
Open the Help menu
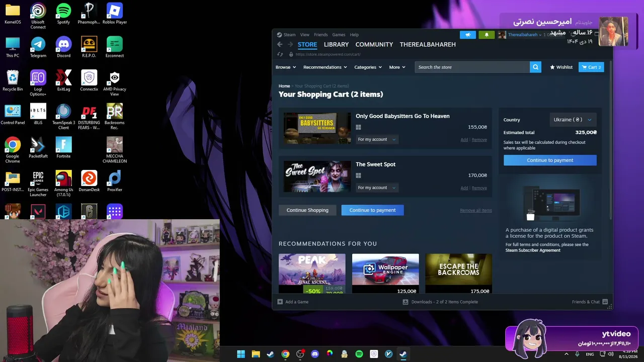coord(354,35)
